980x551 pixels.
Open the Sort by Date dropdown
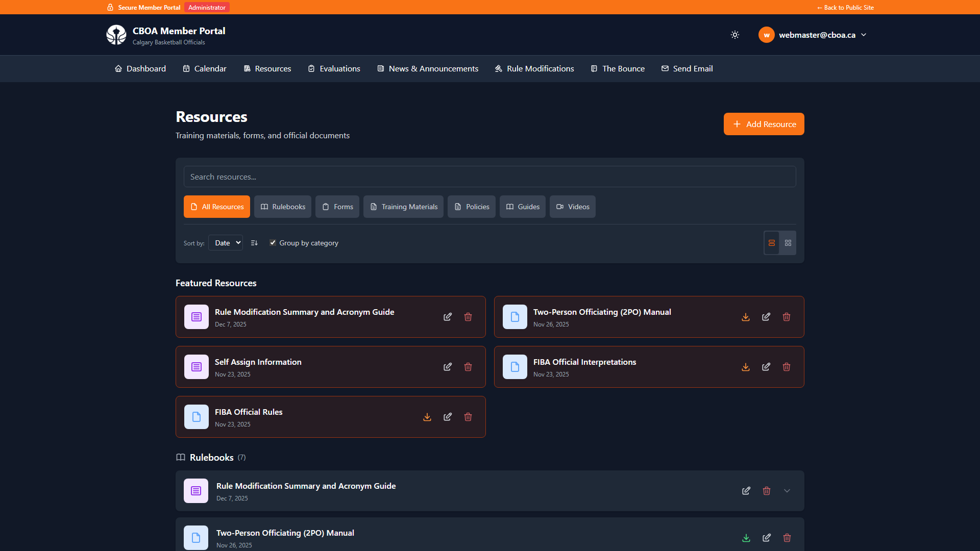point(226,243)
